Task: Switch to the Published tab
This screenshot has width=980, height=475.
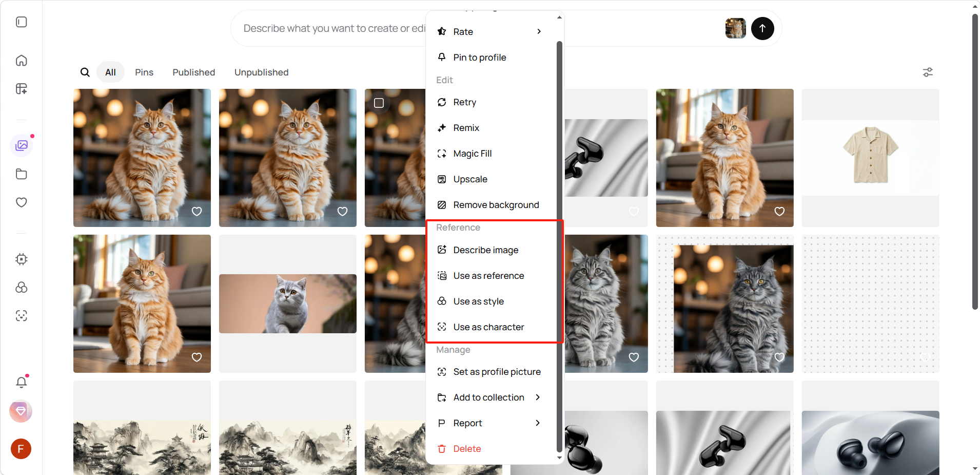Action: (x=194, y=72)
